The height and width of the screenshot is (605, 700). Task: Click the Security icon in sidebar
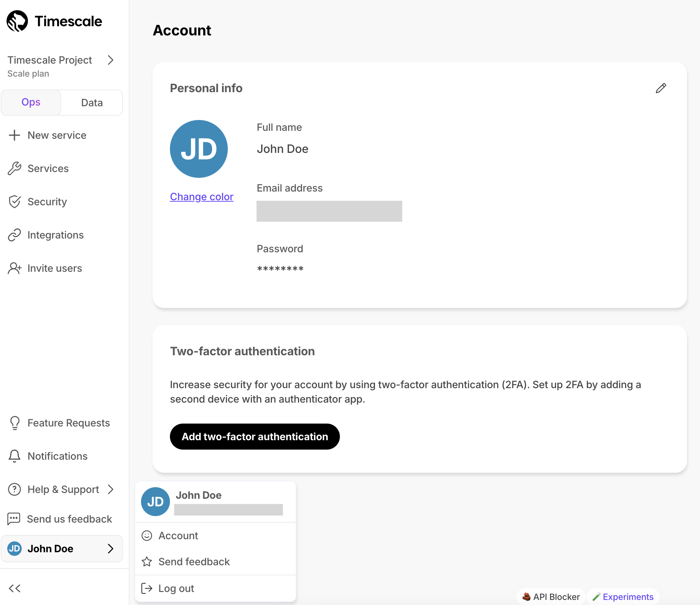pos(15,202)
